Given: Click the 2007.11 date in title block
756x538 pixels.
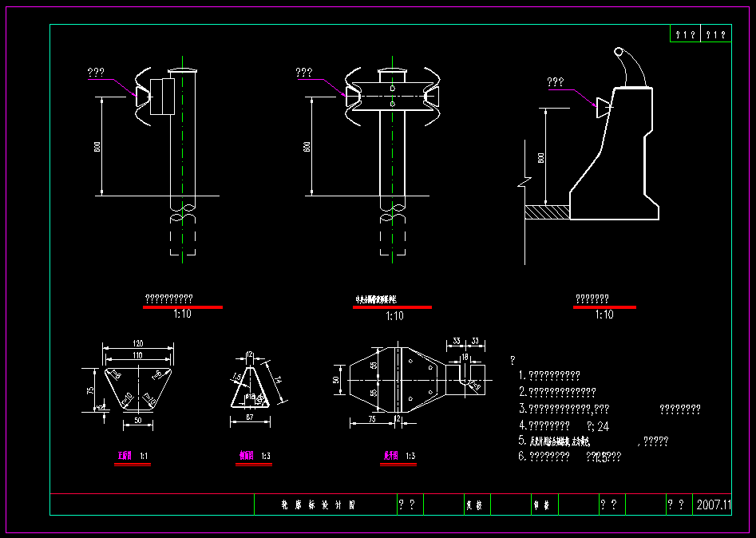Looking at the screenshot, I should coord(713,505).
